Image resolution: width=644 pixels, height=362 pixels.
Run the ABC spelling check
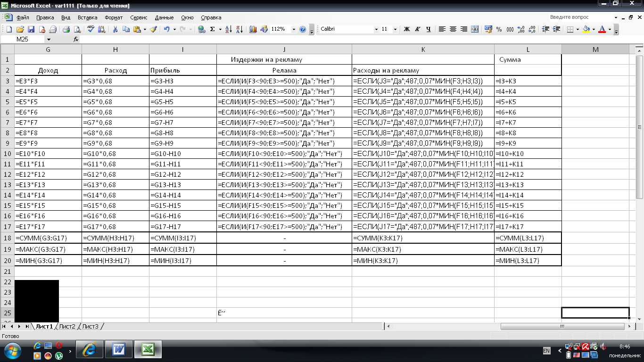coord(91,29)
